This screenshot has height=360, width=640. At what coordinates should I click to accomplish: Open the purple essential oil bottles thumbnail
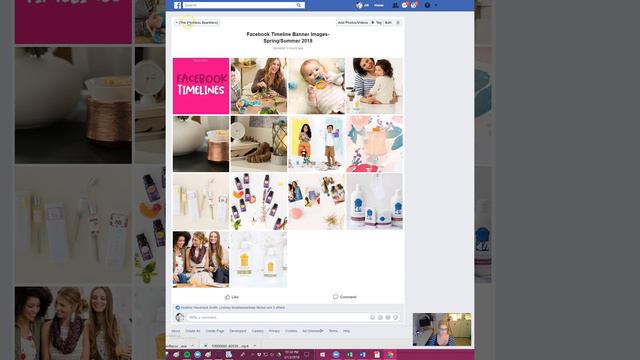259,202
